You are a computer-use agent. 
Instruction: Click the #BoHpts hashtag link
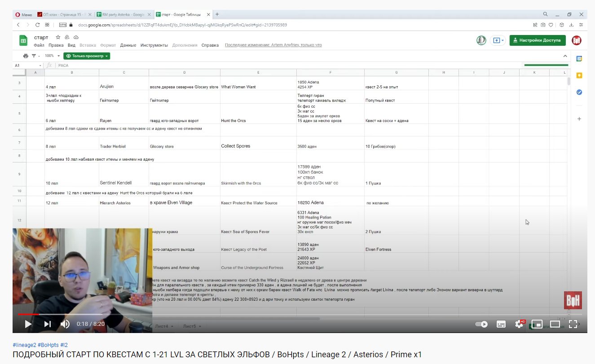pyautogui.click(x=48, y=345)
